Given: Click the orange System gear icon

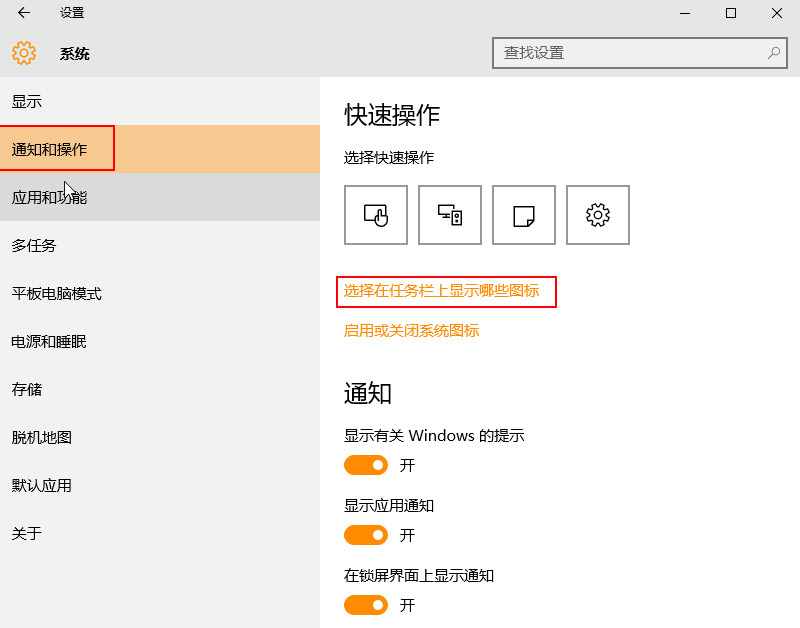Looking at the screenshot, I should pos(24,53).
